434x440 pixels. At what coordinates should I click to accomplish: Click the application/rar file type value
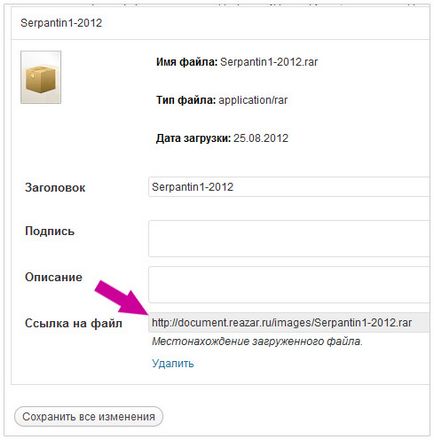pos(253,100)
